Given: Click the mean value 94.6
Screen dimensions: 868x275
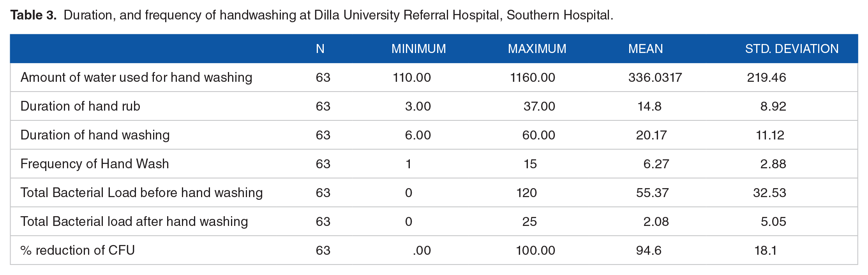Looking at the screenshot, I should pos(649,250).
